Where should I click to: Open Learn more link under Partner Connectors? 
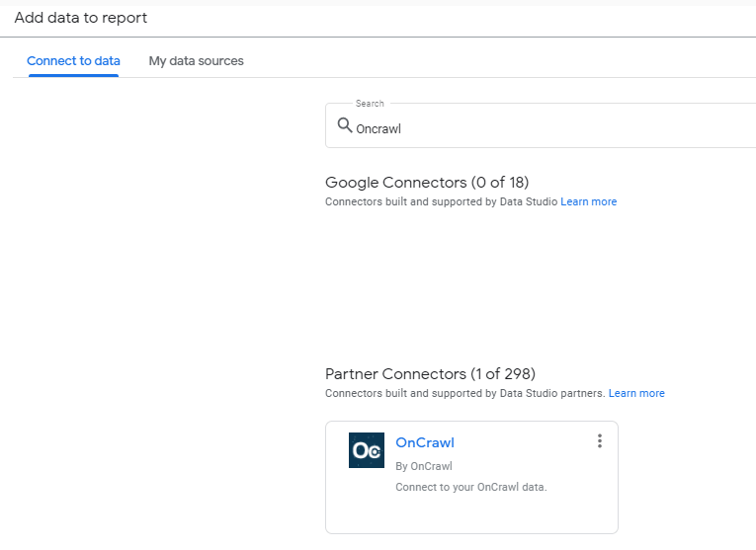[636, 393]
